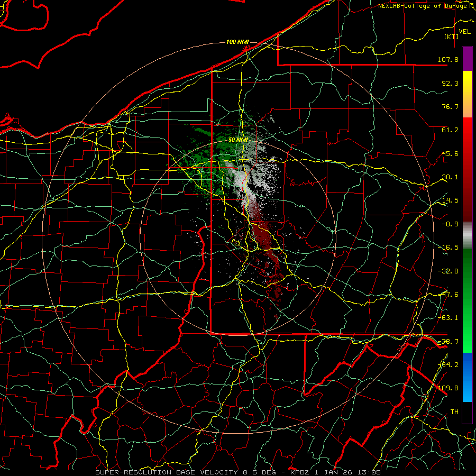Screen dimensions: 476x476
Task: Click the 'VEL' legend title
Action: [464, 32]
